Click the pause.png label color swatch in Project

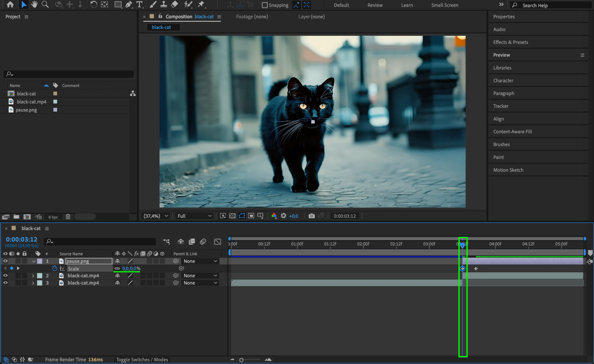[x=55, y=110]
